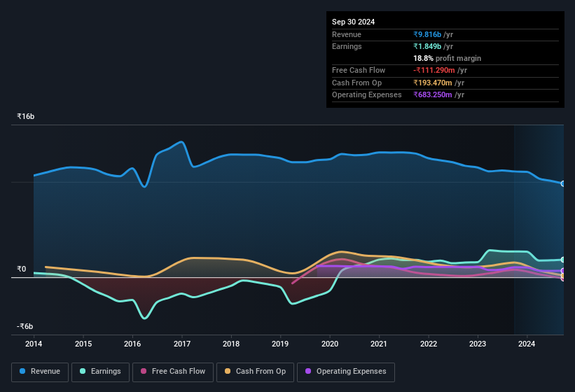This screenshot has width=575, height=392.
Task: Click the ₹16b y-axis label
Action: 26,116
